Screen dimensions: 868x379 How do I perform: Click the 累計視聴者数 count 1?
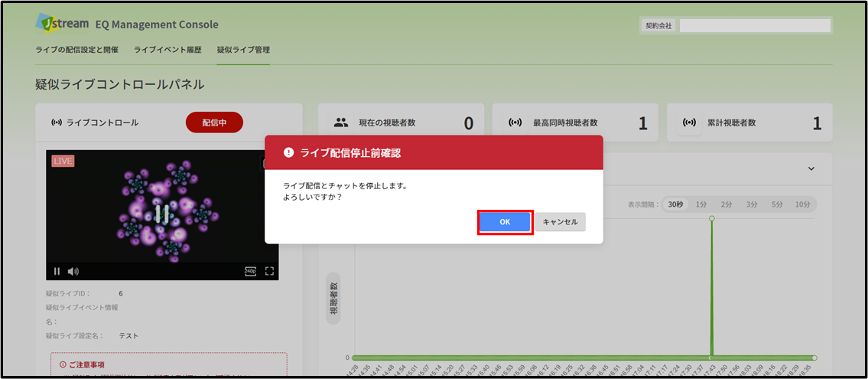(x=817, y=123)
